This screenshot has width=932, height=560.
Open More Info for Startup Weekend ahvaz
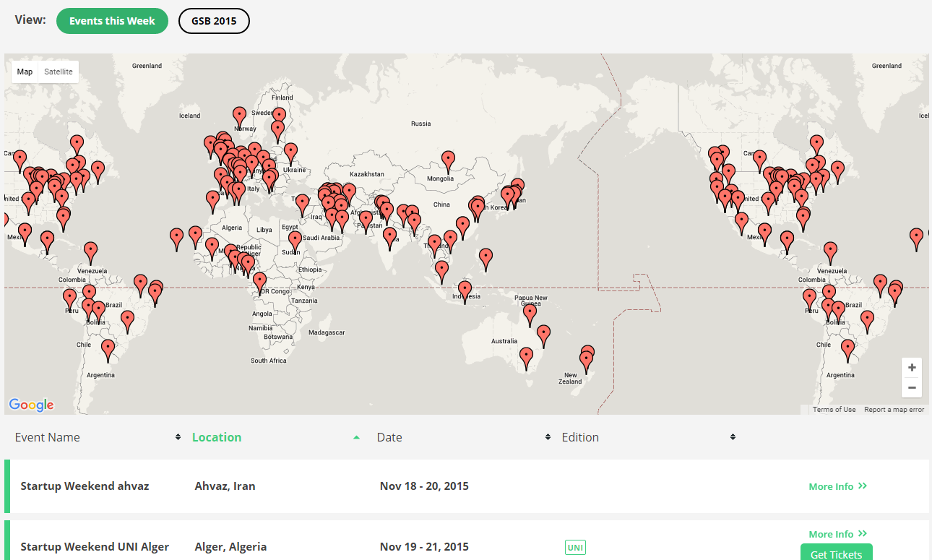(x=837, y=486)
